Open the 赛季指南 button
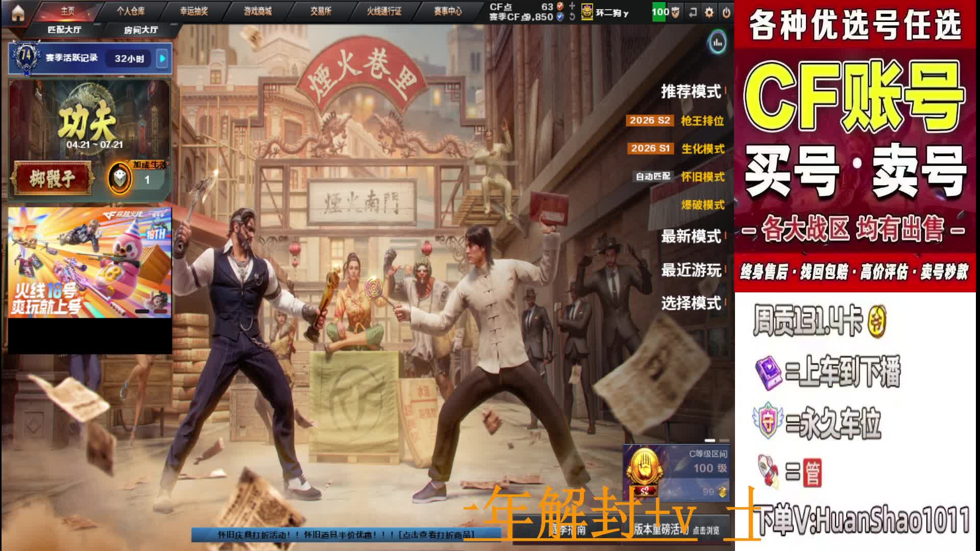 point(567,531)
